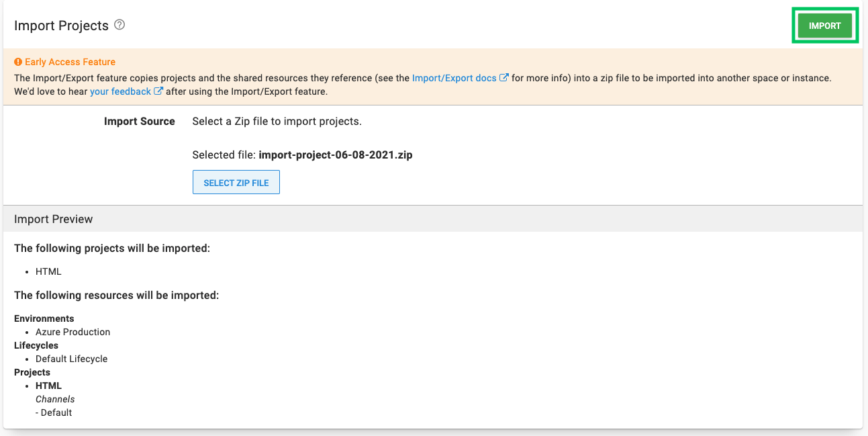Click the Lifecycles heading
The height and width of the screenshot is (436, 868).
point(36,345)
